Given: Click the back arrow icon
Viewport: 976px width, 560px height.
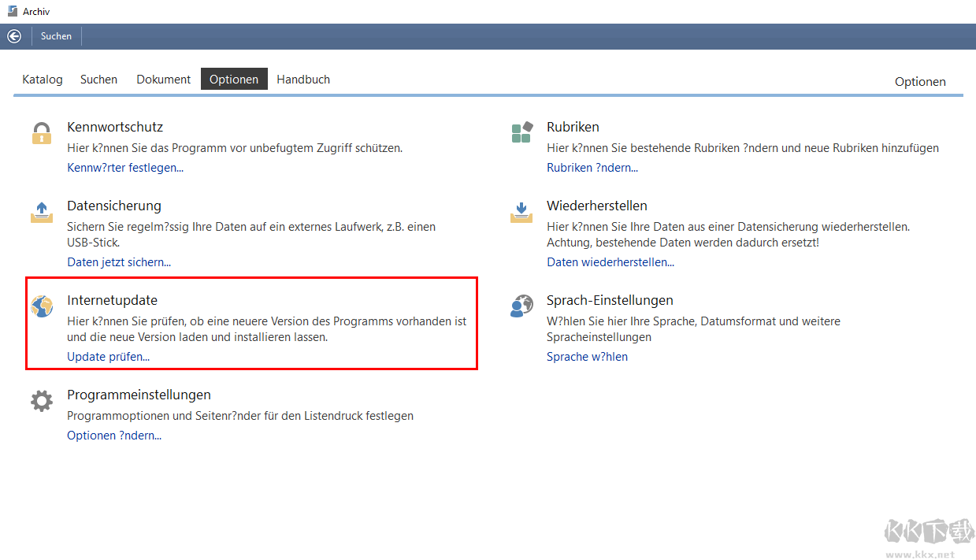Looking at the screenshot, I should pyautogui.click(x=14, y=36).
